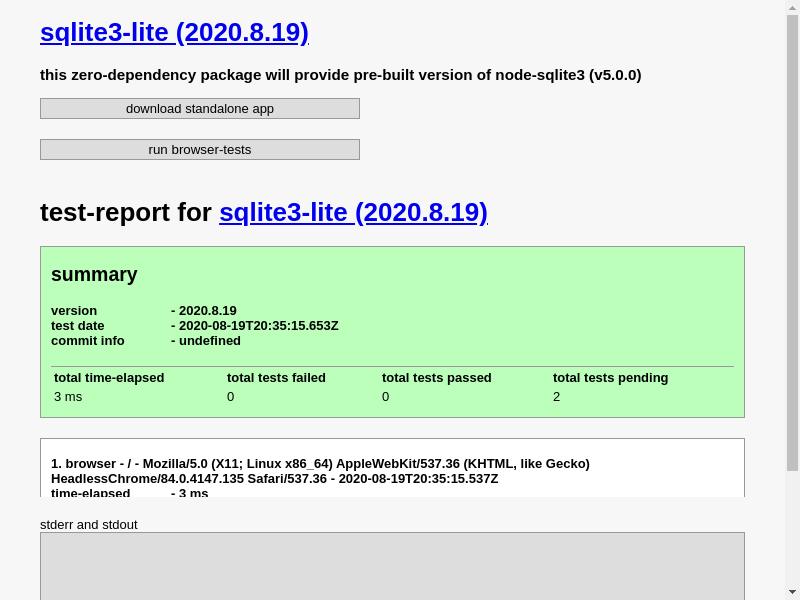Click the 'total time-elapsed' column header
800x600 pixels.
pyautogui.click(x=109, y=378)
